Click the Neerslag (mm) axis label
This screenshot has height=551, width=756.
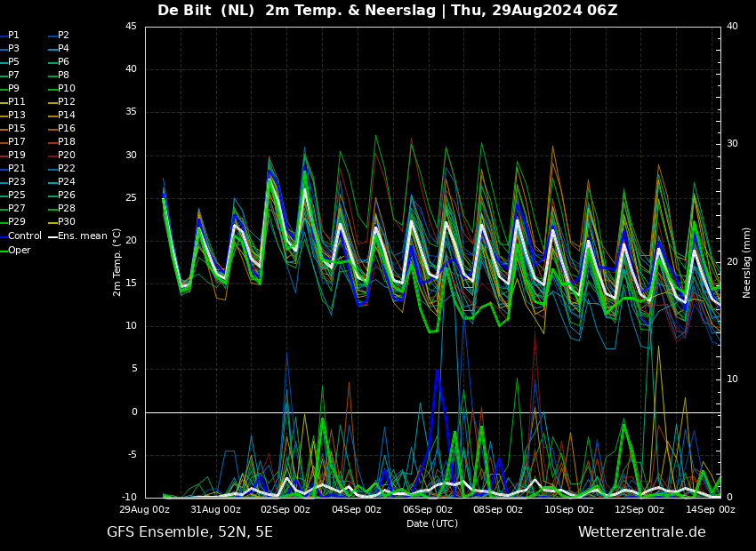[x=747, y=262]
